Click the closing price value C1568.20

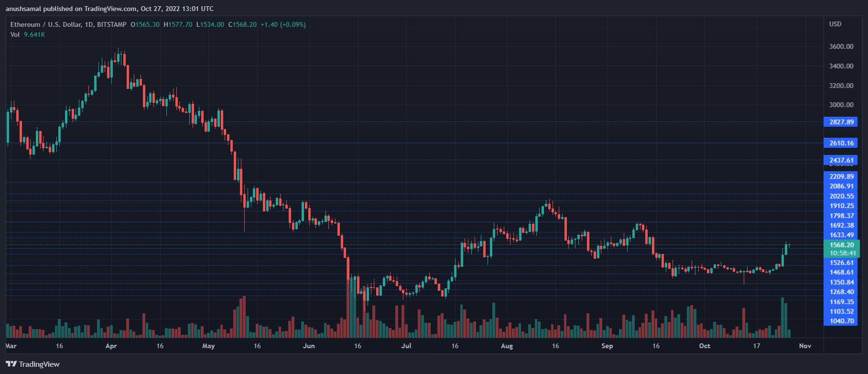pyautogui.click(x=242, y=24)
